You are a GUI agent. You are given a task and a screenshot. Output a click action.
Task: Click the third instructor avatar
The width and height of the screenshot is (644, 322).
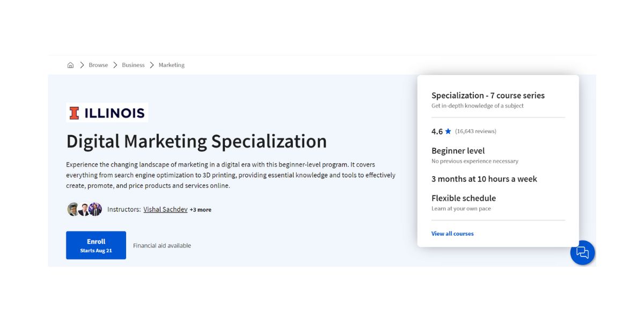pyautogui.click(x=95, y=209)
